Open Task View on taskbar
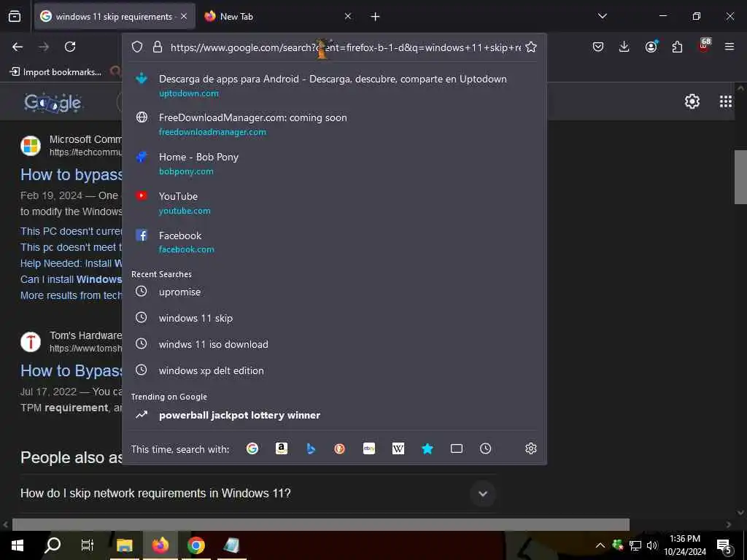 pos(88,545)
